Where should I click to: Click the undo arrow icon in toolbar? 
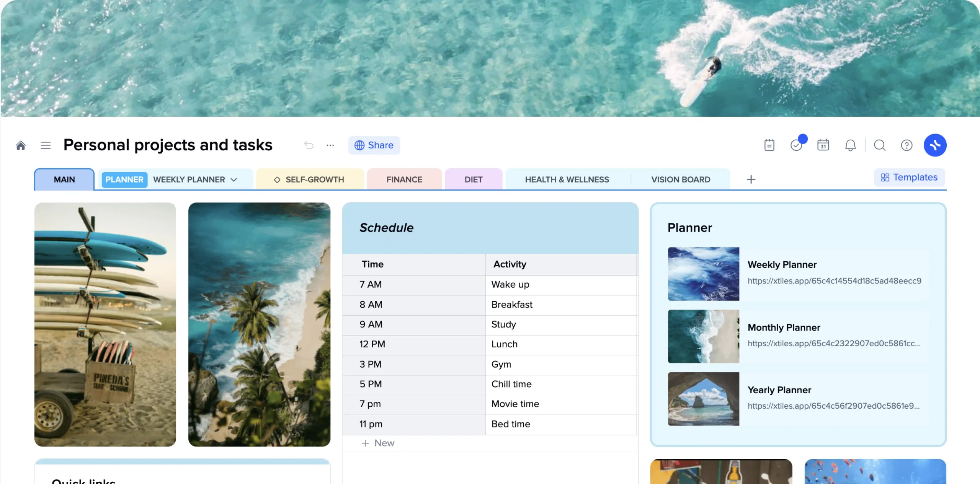(307, 145)
